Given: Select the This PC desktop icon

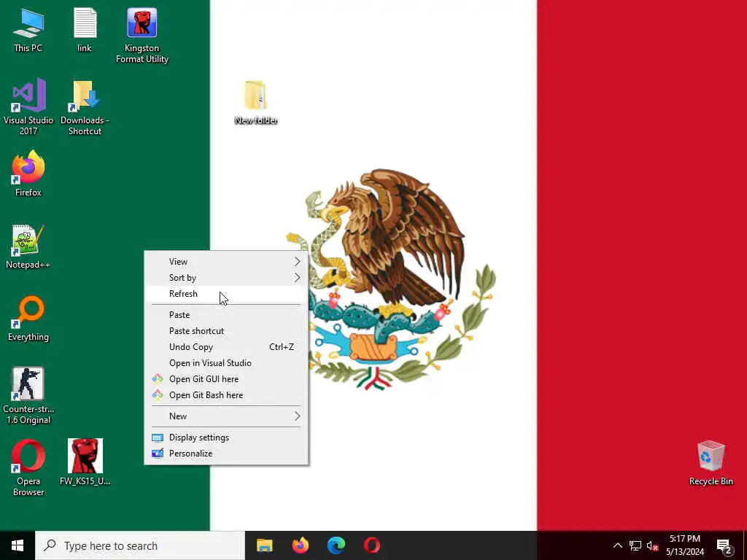Looking at the screenshot, I should point(28,30).
